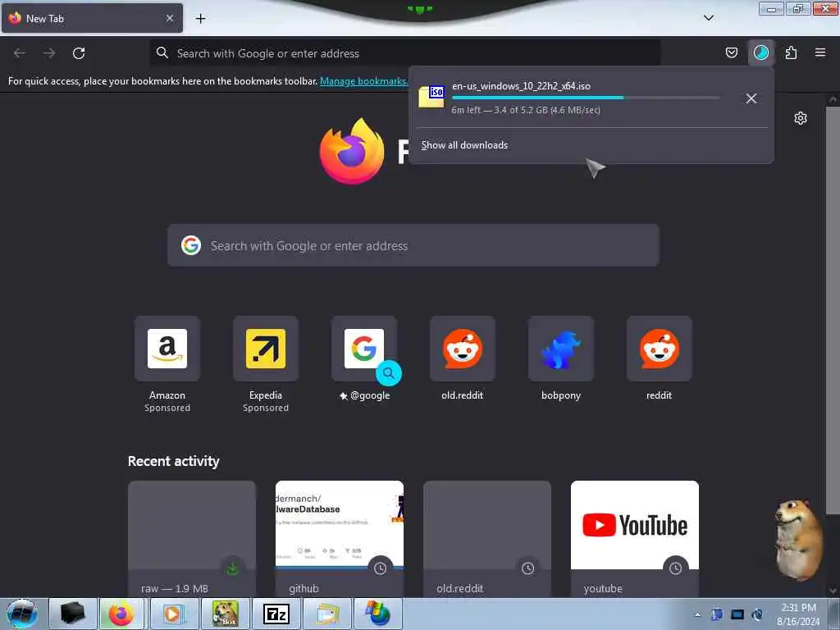Screen dimensions: 840x630
Task: Open the Windows Start orb
Action: pyautogui.click(x=22, y=614)
